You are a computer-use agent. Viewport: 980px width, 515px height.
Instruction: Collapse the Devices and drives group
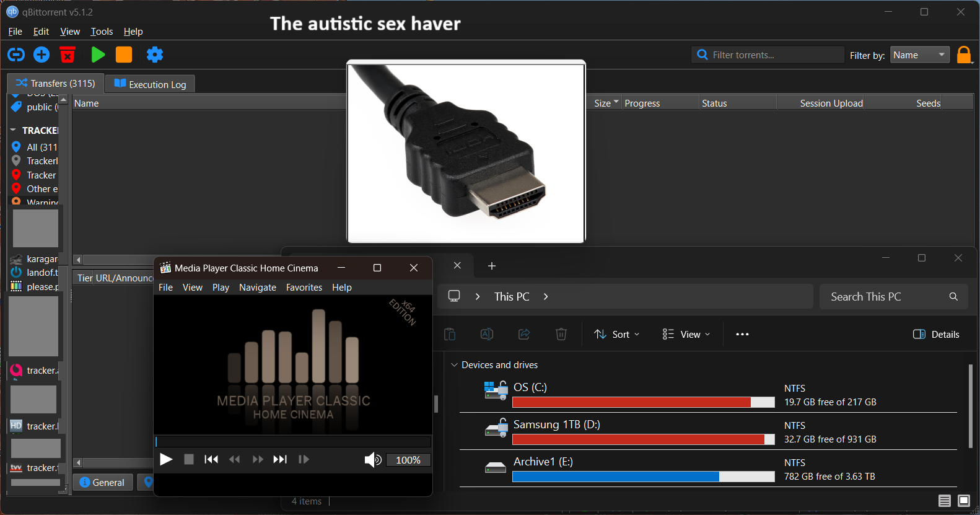[x=455, y=365]
